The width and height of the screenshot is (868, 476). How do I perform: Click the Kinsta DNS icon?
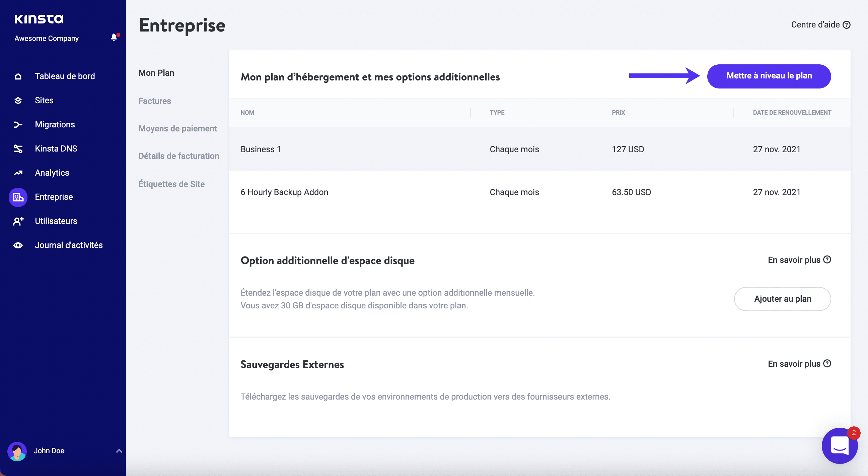pos(18,149)
